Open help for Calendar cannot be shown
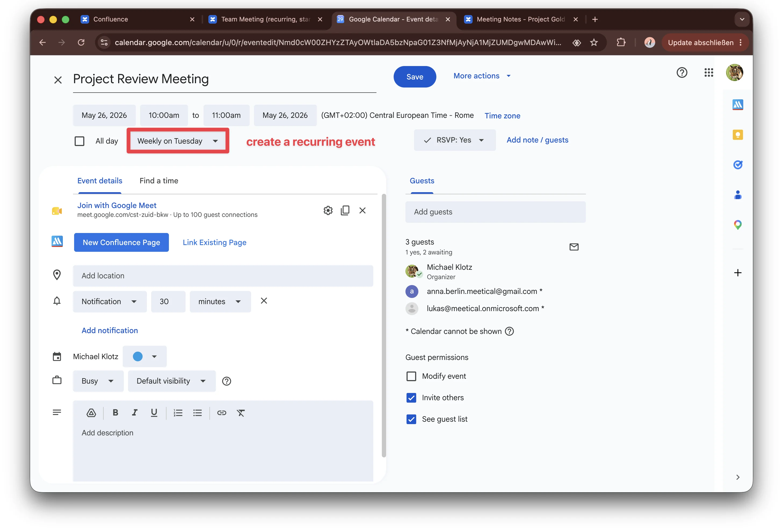 tap(509, 331)
